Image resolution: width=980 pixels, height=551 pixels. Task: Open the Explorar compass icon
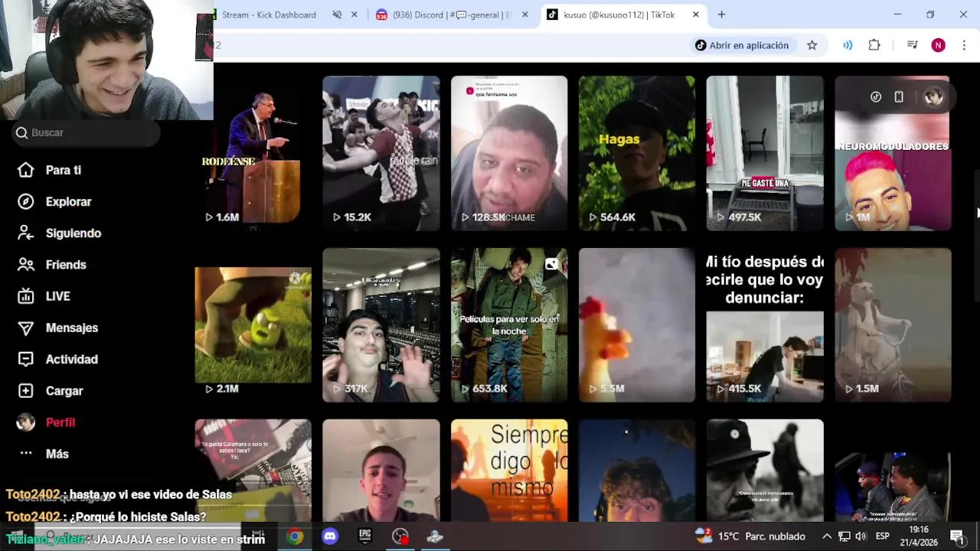click(26, 201)
